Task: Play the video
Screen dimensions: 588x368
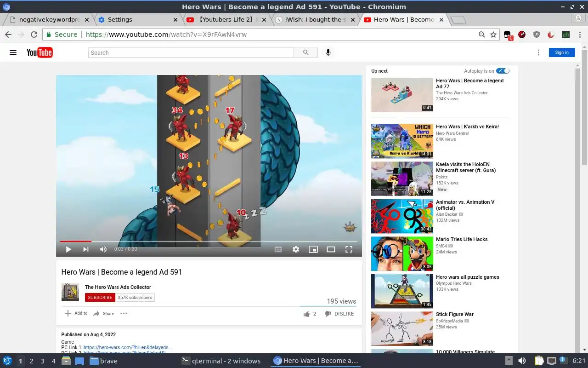Action: pos(68,249)
